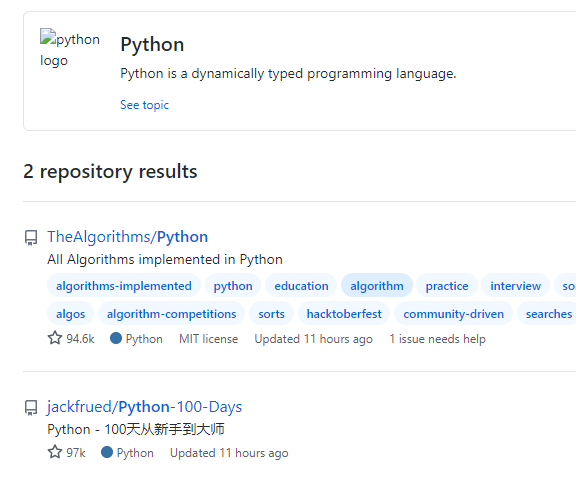Image resolution: width=576 pixels, height=491 pixels.
Task: Select the hacktoberfest topic tag
Action: pos(344,314)
